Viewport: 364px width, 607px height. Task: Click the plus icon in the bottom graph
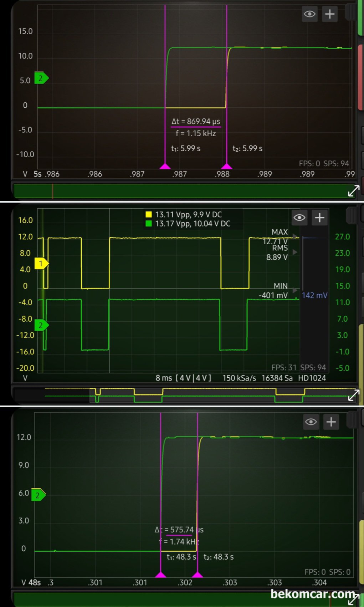pyautogui.click(x=331, y=422)
